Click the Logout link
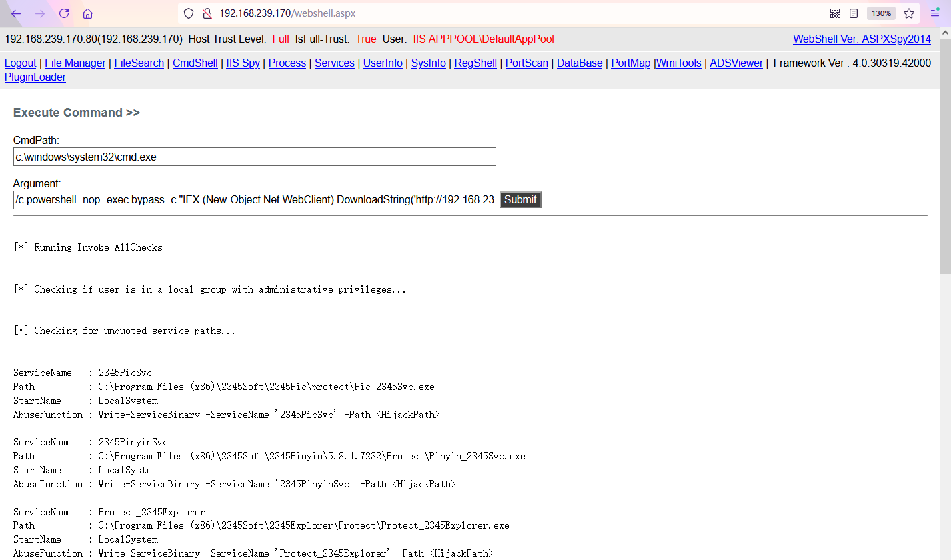 pos(21,63)
